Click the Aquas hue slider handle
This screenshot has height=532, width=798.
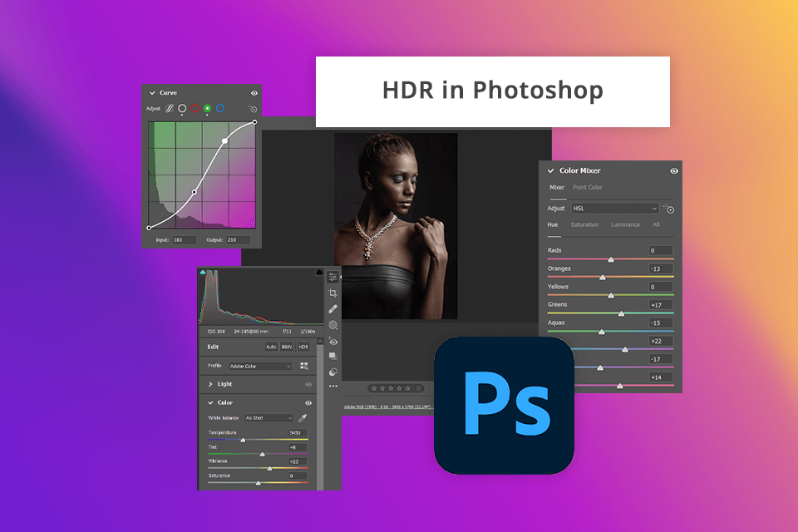point(602,332)
